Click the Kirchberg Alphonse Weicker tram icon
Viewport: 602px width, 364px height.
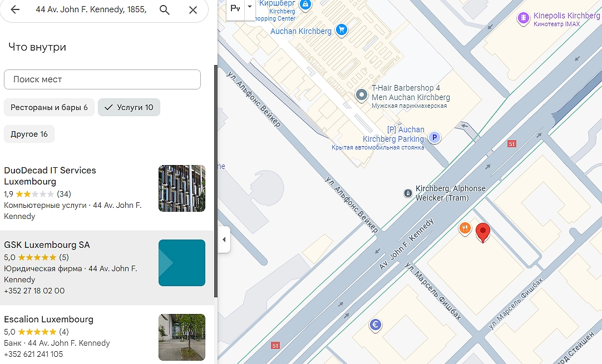(408, 193)
